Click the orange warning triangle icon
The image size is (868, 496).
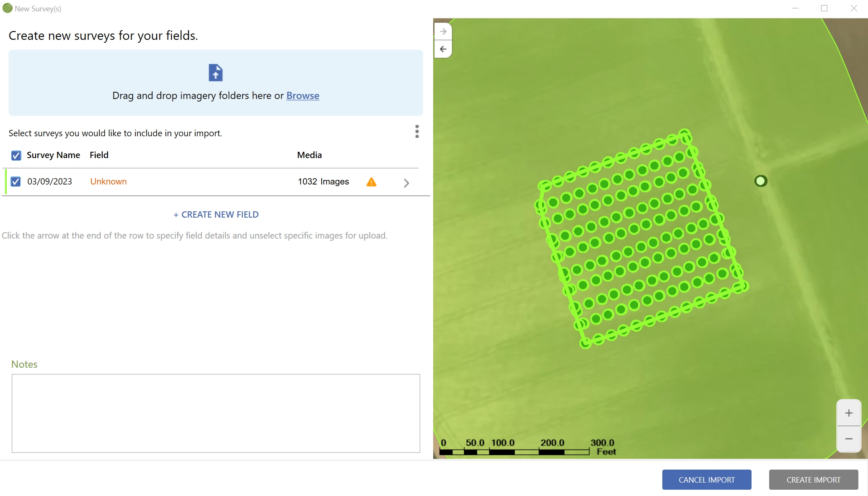(x=371, y=182)
